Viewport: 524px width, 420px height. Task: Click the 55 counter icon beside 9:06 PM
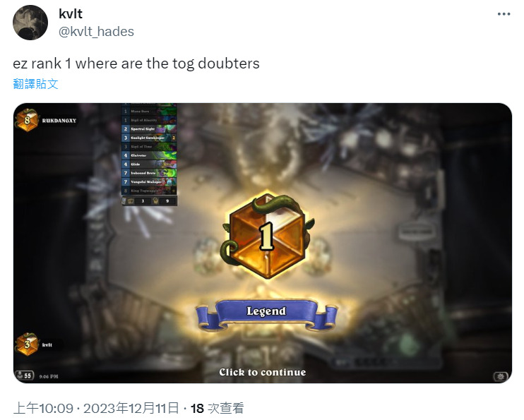pyautogui.click(x=25, y=376)
